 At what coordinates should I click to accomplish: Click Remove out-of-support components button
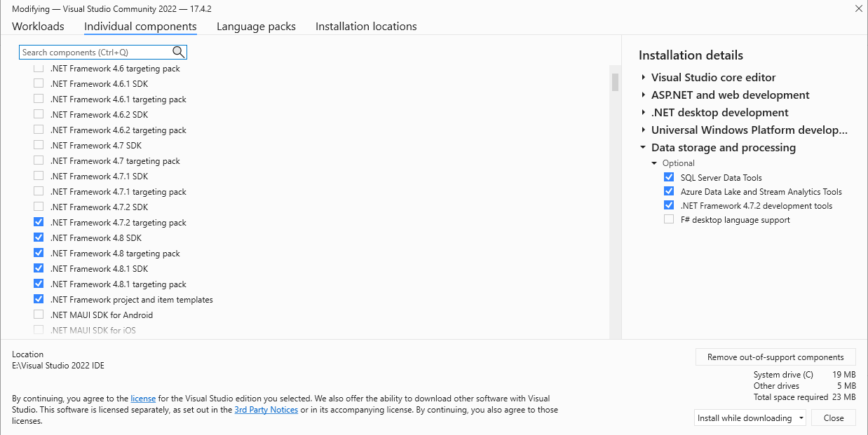[x=775, y=357]
